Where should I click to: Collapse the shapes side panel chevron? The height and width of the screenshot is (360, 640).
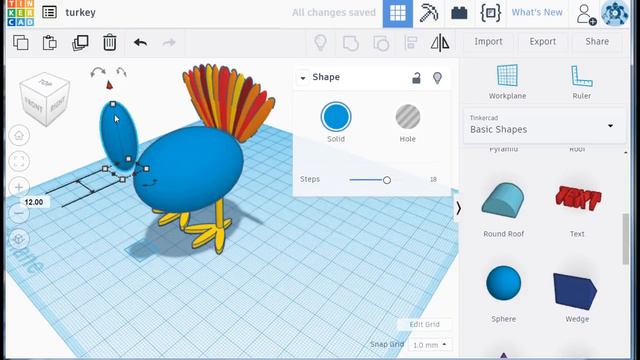(458, 208)
